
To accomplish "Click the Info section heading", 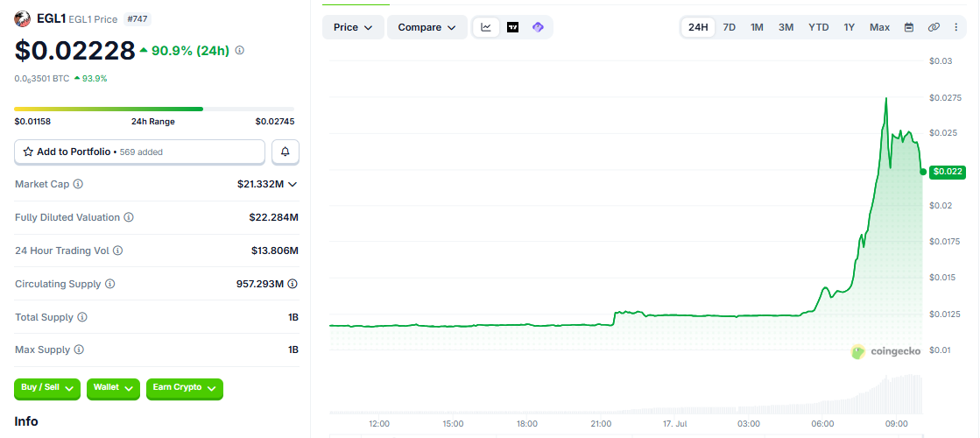I will [26, 421].
